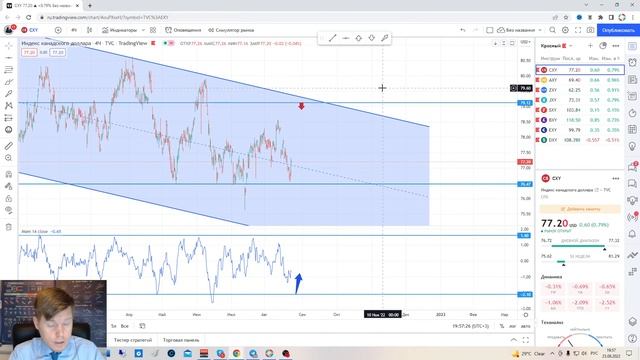Select ZXY row in watchlist
This screenshot has width=640, height=360.
point(580,90)
